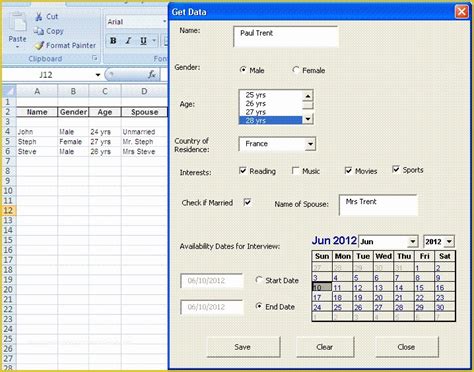Click the Save button
Viewport: 474px width, 372px height.
(243, 347)
